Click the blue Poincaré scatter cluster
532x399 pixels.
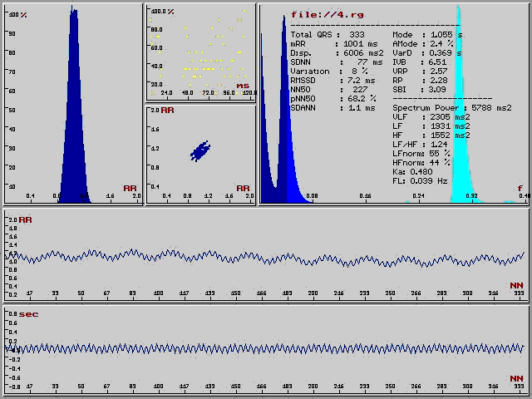(x=200, y=151)
